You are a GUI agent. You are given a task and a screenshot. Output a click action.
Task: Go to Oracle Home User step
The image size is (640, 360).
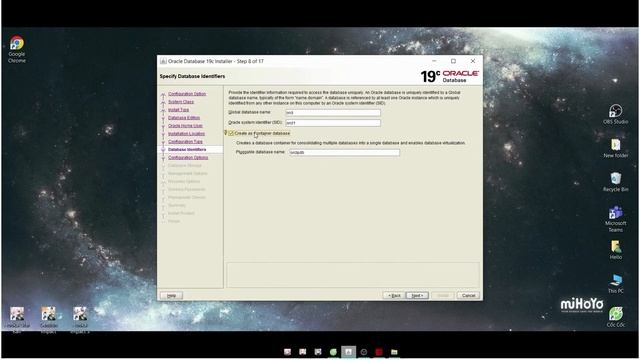click(x=185, y=126)
